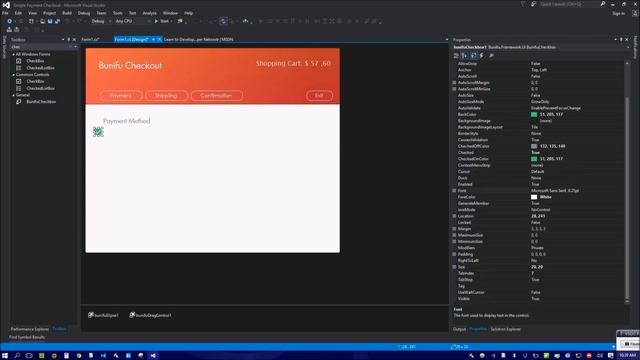Click the Events lightning icon in Properties
640x360 pixels.
482,56
